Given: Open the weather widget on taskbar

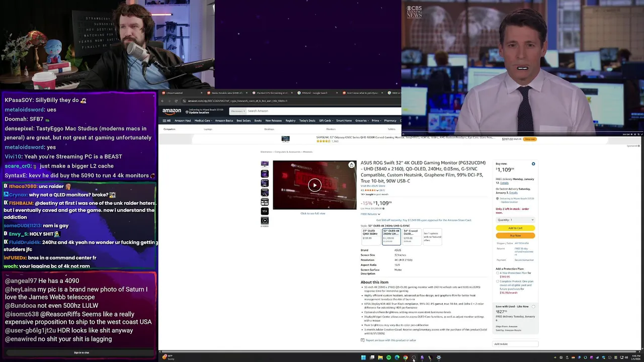Looking at the screenshot, I should pyautogui.click(x=168, y=357).
